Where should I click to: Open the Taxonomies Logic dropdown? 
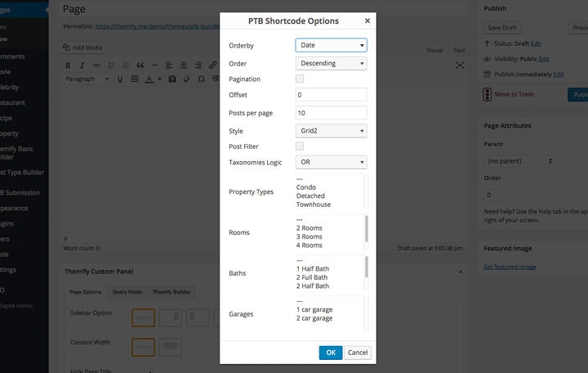(x=331, y=162)
